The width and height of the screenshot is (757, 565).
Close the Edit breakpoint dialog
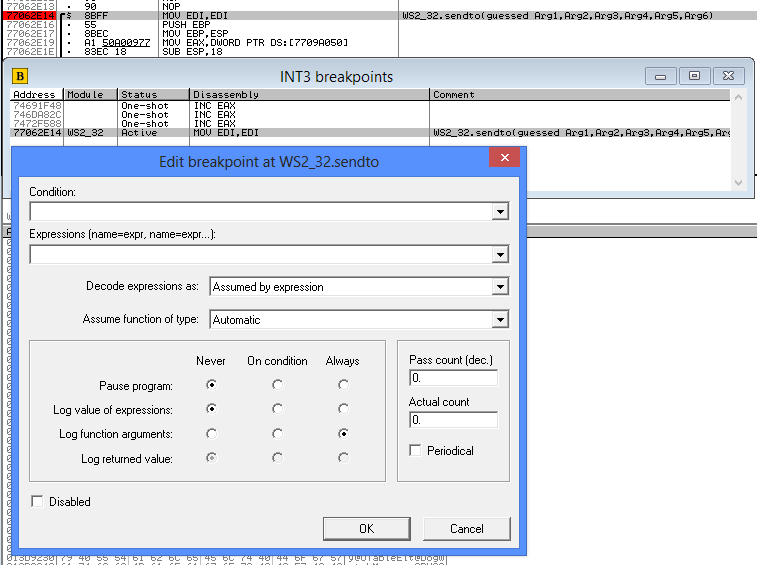(x=505, y=157)
